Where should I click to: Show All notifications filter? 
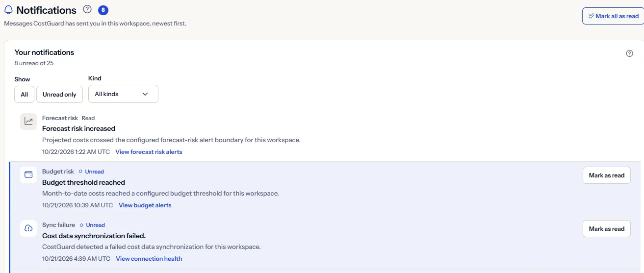pyautogui.click(x=25, y=94)
